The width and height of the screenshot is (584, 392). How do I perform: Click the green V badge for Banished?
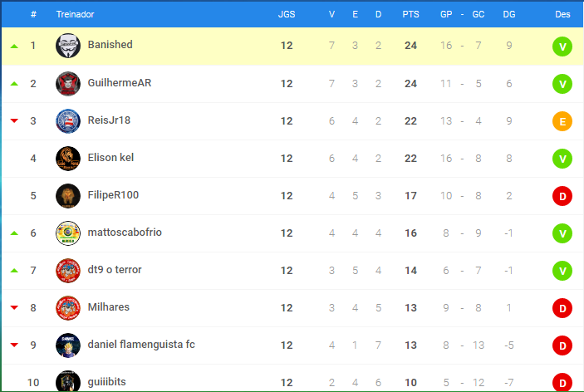pos(562,47)
